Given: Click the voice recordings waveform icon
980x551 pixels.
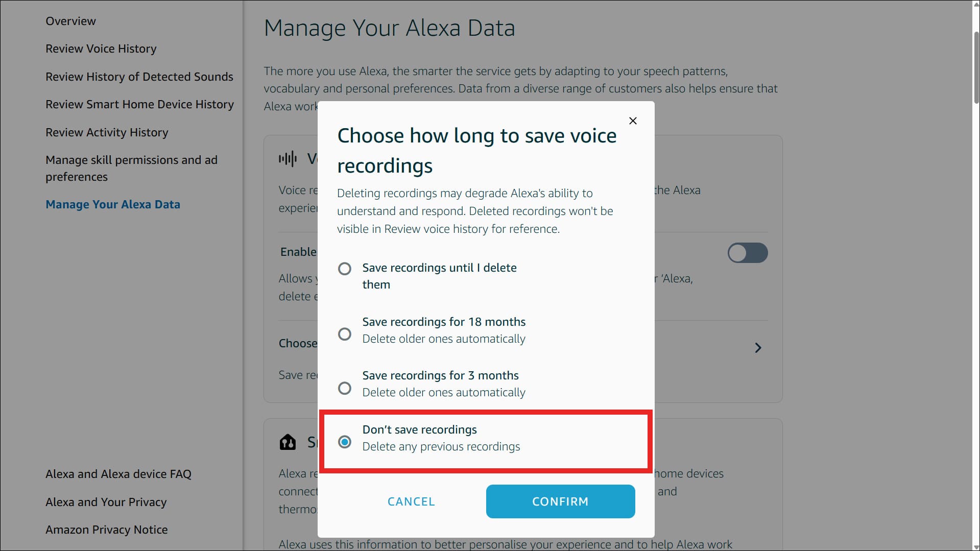Looking at the screenshot, I should [289, 159].
